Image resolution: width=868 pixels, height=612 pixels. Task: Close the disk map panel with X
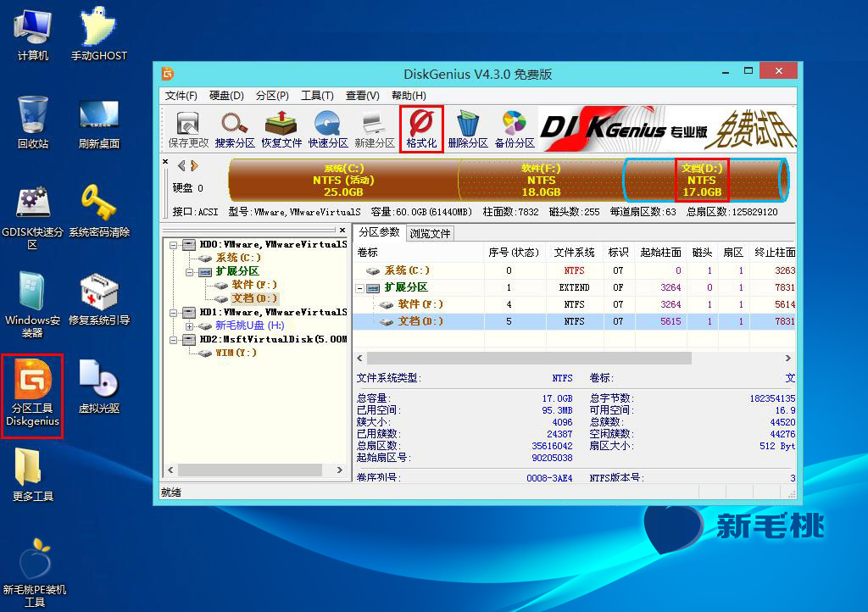(x=165, y=162)
